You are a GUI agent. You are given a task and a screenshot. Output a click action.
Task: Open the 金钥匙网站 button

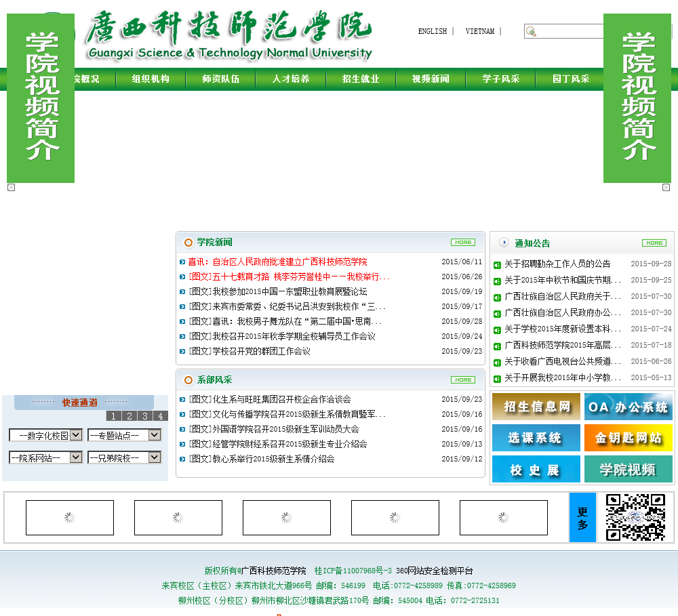[629, 438]
